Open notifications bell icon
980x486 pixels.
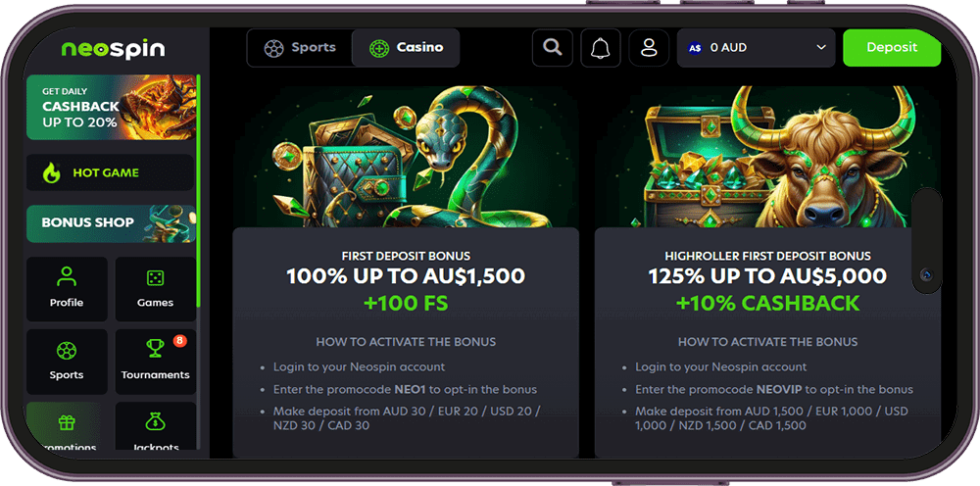tap(601, 47)
